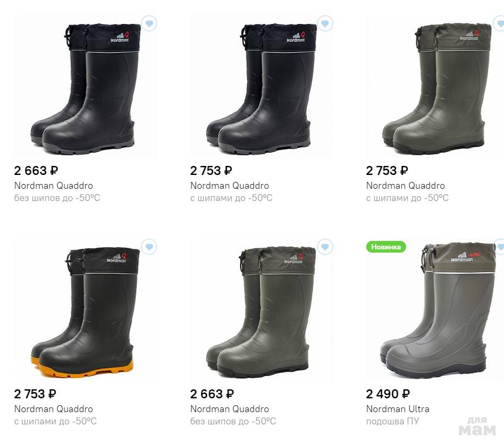Open image of second black spiked boots

(261, 87)
